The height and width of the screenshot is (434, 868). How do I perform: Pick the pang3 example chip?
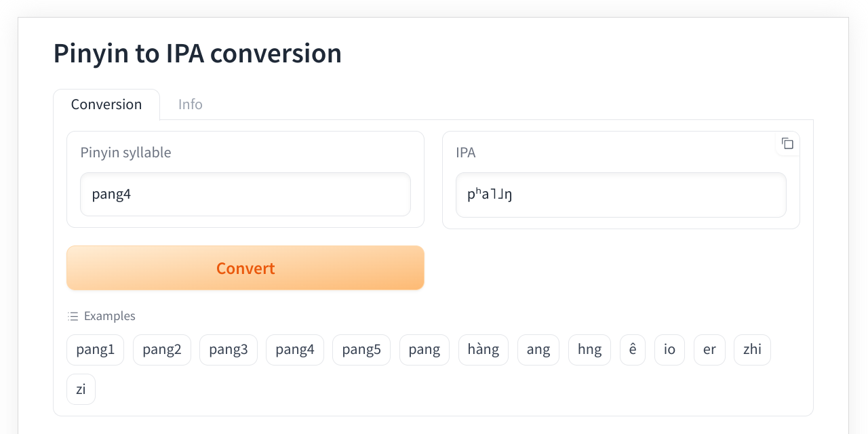[228, 350]
